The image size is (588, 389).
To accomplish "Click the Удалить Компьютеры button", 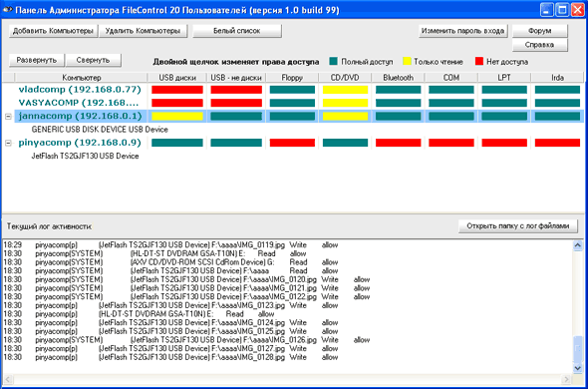I will point(143,31).
